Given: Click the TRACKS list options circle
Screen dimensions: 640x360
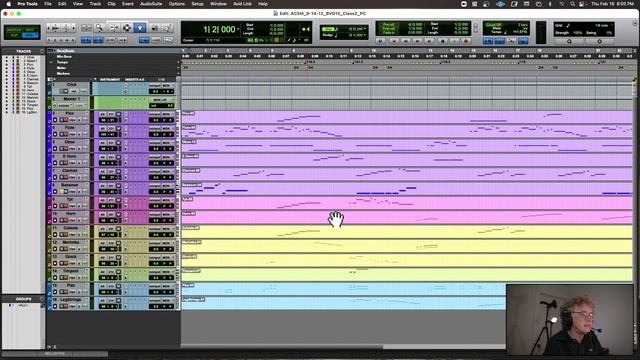Looking at the screenshot, I should [x=42, y=51].
